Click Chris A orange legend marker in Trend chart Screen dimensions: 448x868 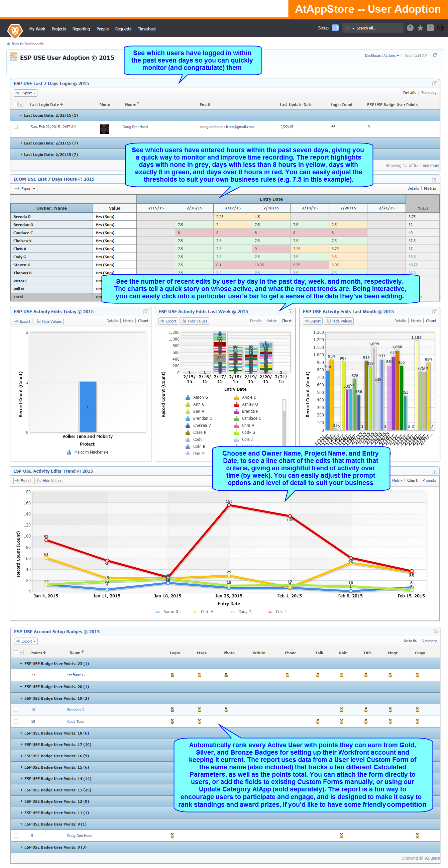point(195,612)
